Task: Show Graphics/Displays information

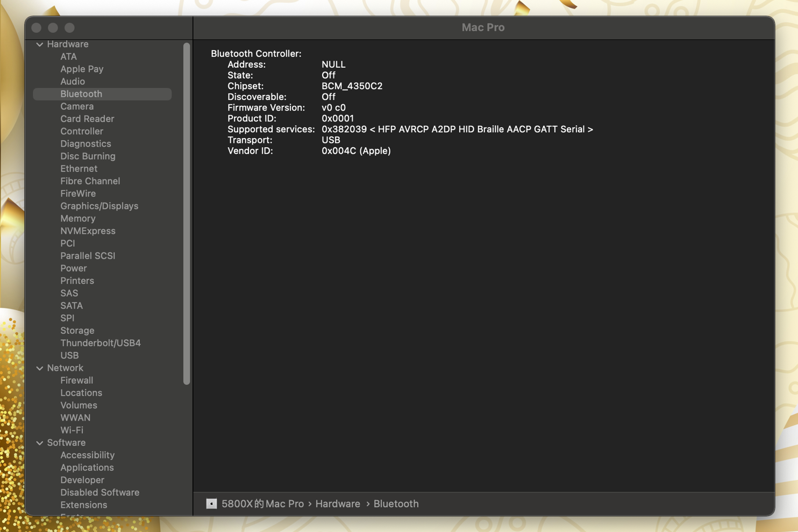Action: tap(99, 206)
